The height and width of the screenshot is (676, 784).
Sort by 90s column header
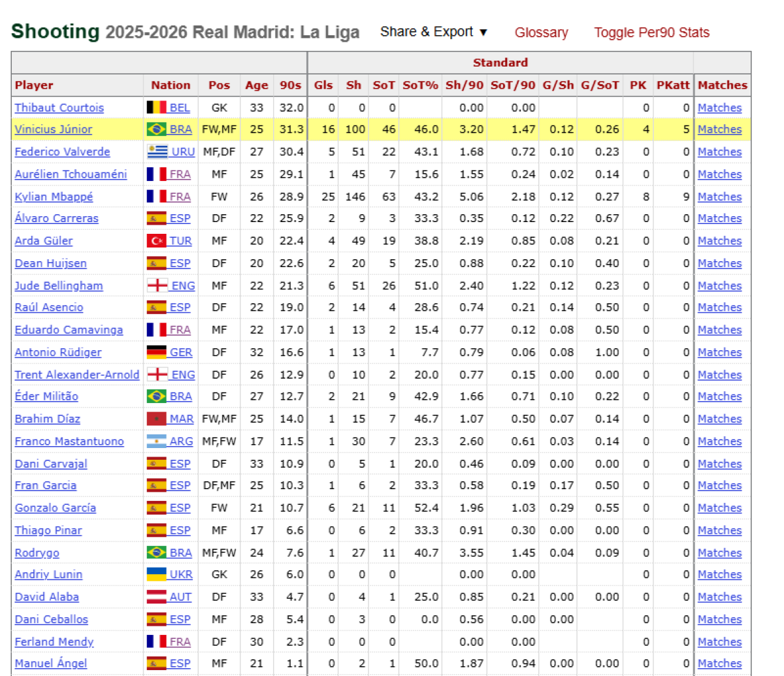(291, 85)
